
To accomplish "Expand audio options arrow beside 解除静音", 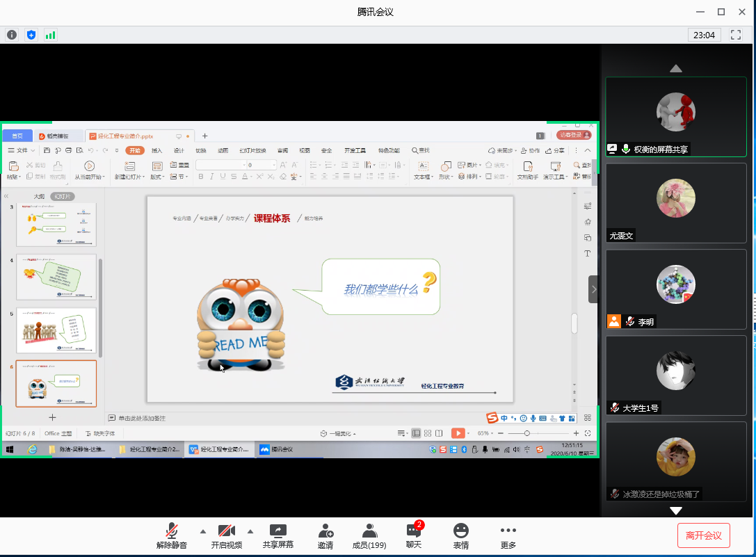I will (x=202, y=531).
